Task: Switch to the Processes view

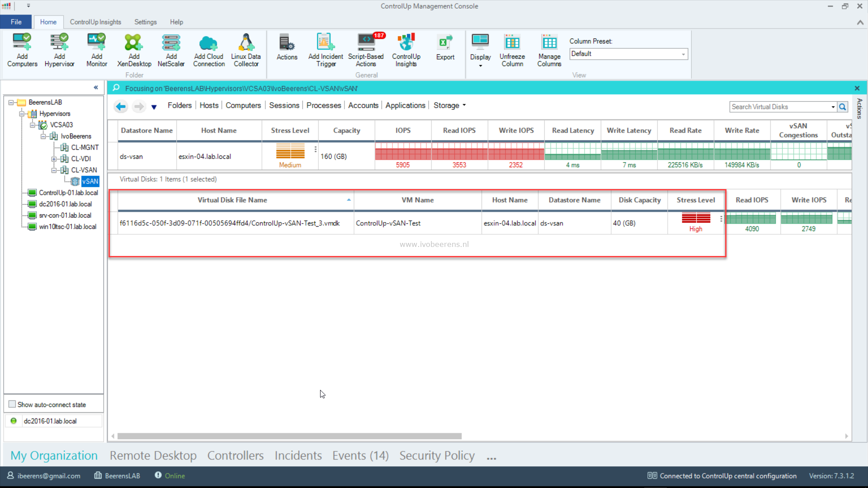Action: point(324,105)
